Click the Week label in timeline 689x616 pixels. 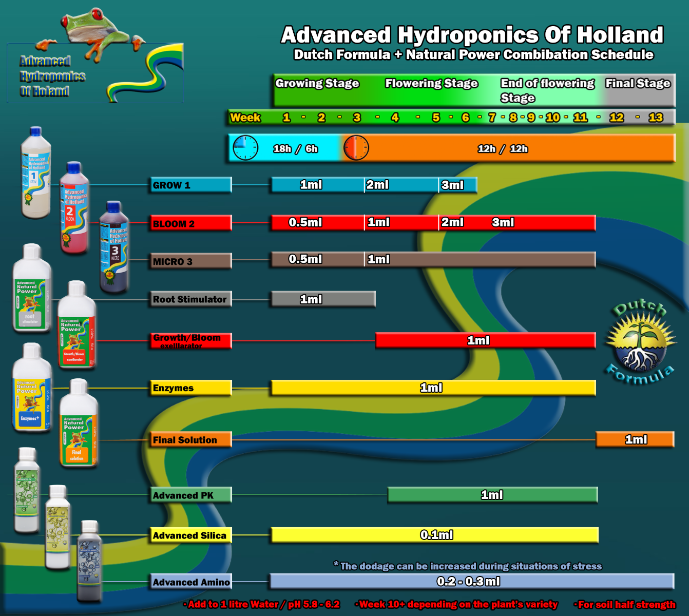point(245,118)
